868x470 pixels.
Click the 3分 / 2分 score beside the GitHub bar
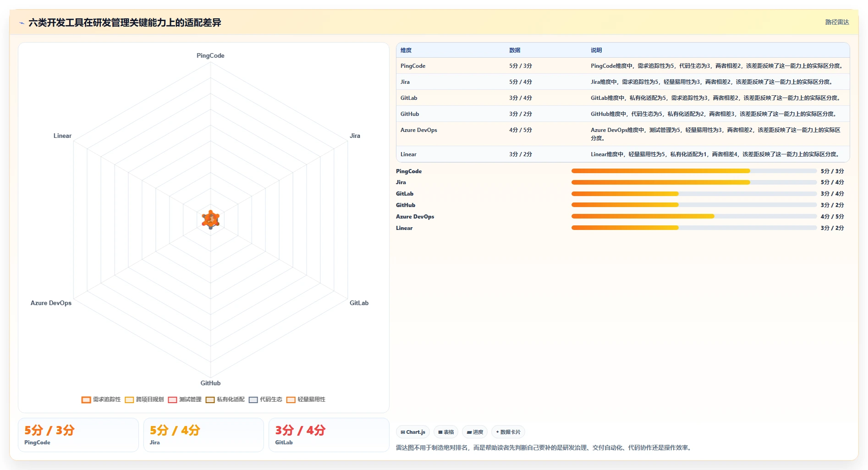pos(832,205)
